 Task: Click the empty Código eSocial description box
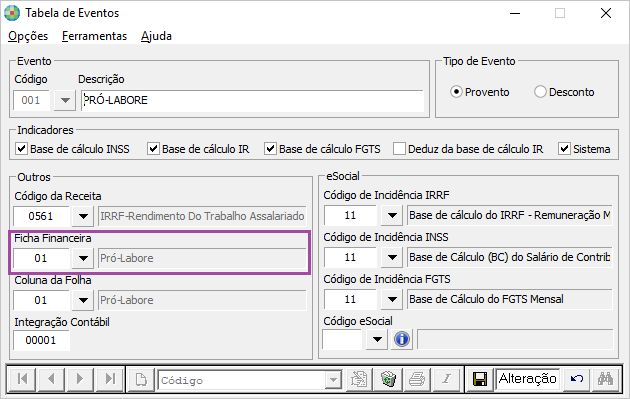coord(515,340)
